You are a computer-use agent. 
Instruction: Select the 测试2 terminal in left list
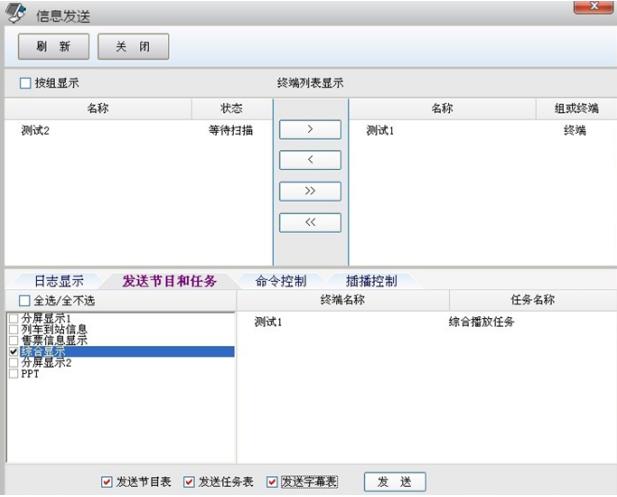(35, 130)
